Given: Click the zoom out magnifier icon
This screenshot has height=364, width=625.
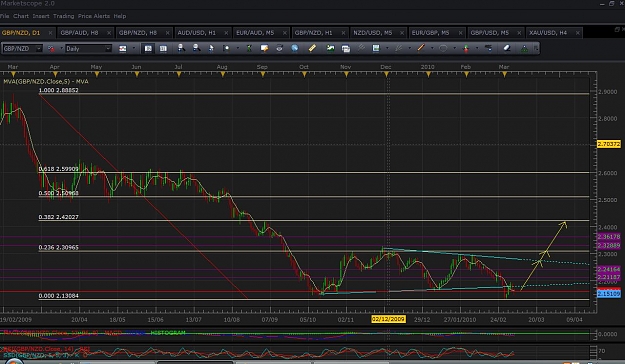Looking at the screenshot, I should pyautogui.click(x=196, y=48).
